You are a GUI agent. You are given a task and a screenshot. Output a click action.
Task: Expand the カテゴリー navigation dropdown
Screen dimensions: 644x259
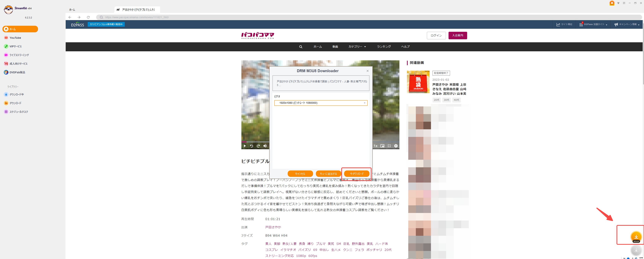pos(357,47)
